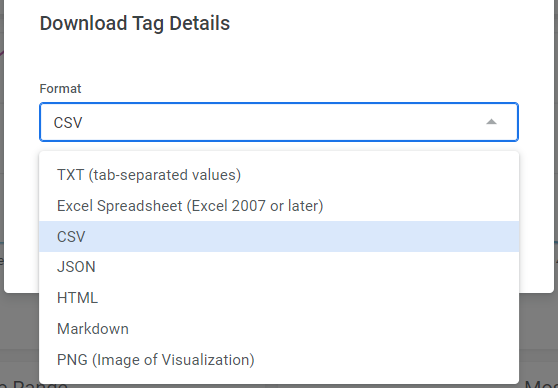The height and width of the screenshot is (388, 558).
Task: Choose the HTML export format
Action: (279, 298)
